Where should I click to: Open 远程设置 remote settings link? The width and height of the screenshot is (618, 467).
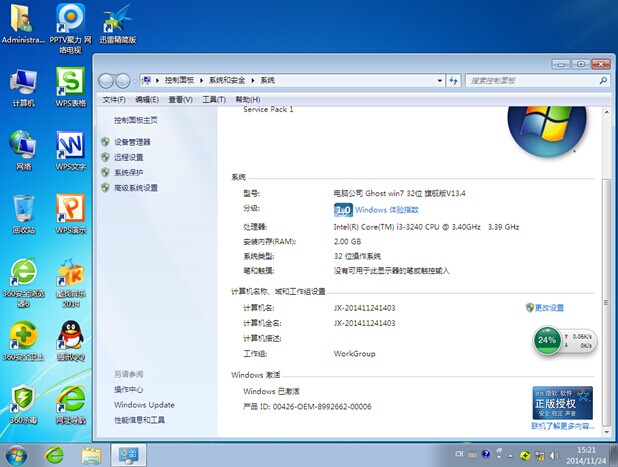coord(128,157)
